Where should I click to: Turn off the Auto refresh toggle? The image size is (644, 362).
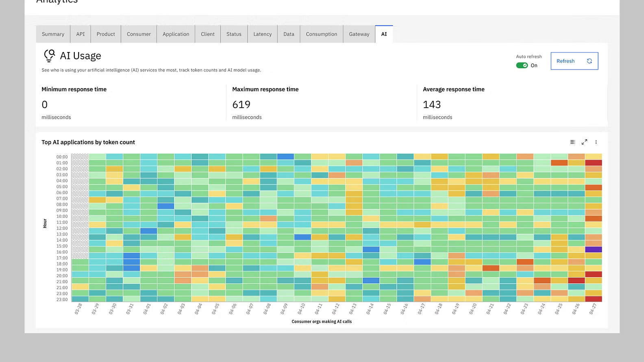pyautogui.click(x=522, y=65)
